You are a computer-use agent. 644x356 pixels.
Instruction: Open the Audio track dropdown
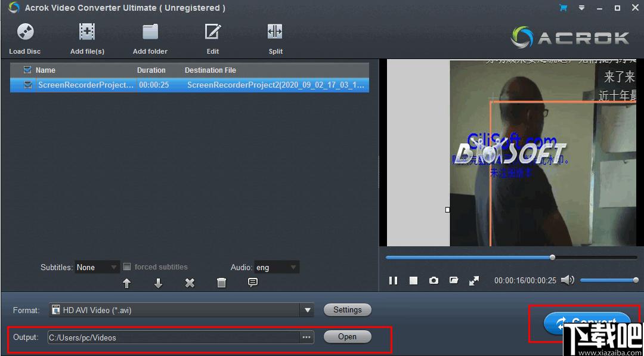point(277,267)
